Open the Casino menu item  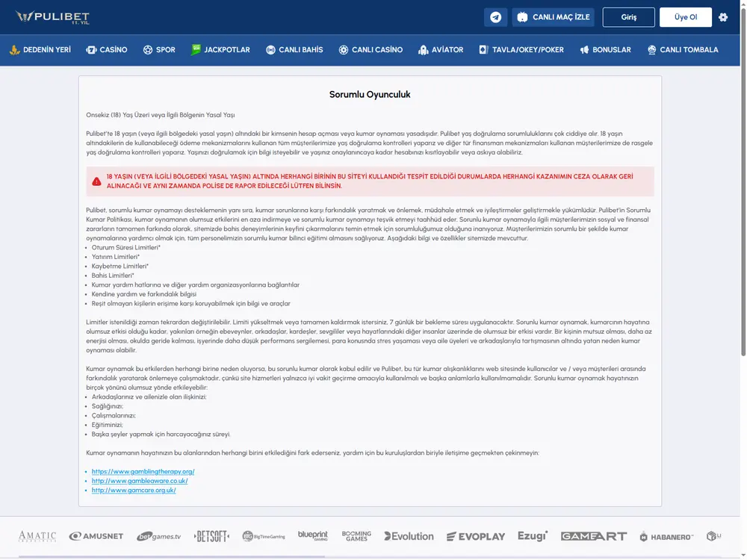coord(107,49)
